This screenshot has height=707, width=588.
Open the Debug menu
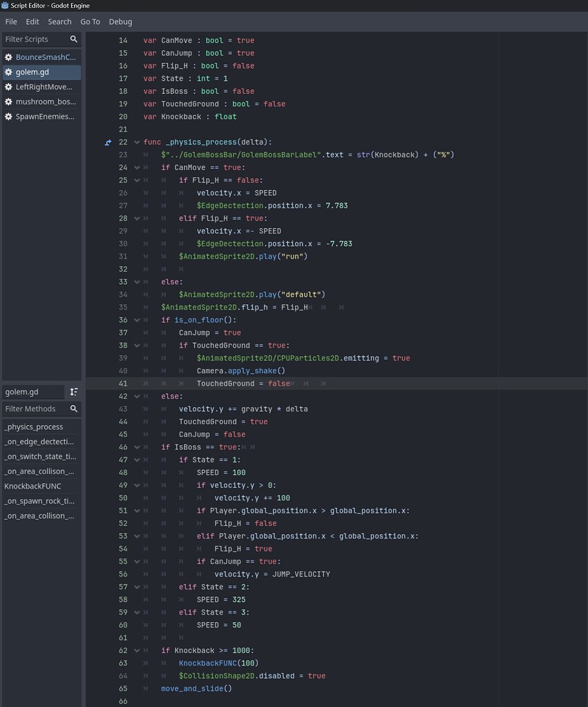[120, 21]
